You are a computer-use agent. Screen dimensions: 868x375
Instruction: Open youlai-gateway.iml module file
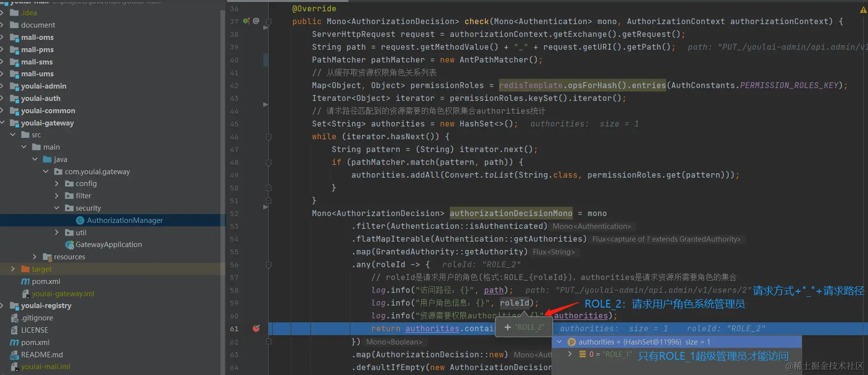(x=63, y=294)
